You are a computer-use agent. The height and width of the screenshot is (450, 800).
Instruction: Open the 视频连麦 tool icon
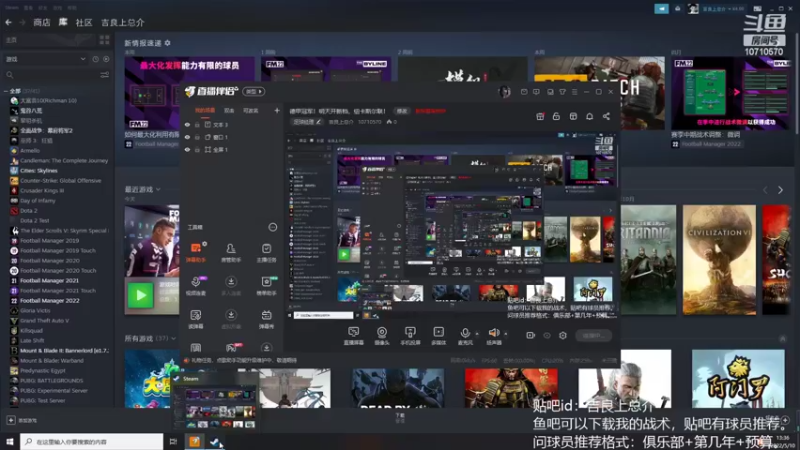196,282
